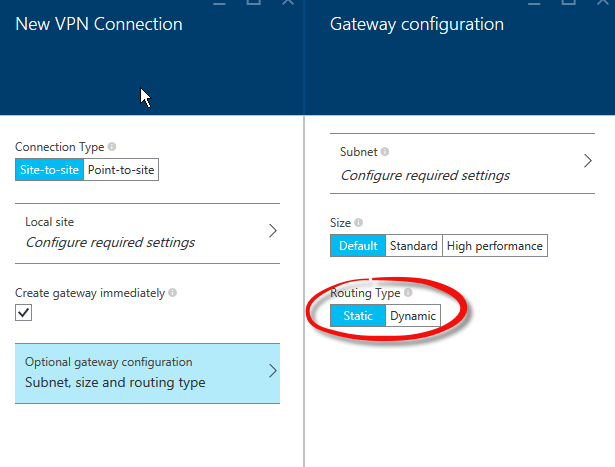Maximize the New VPN Connection blade
615x467 pixels.
click(253, 2)
